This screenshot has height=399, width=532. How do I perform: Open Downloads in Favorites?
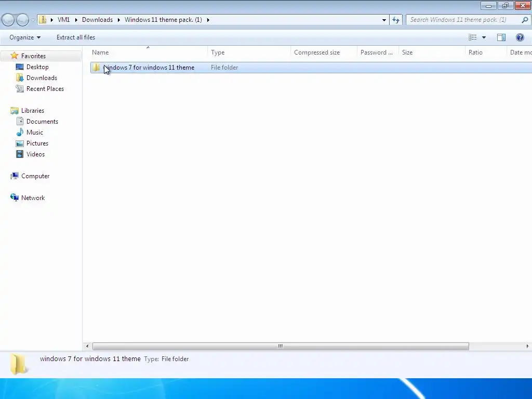pos(42,78)
